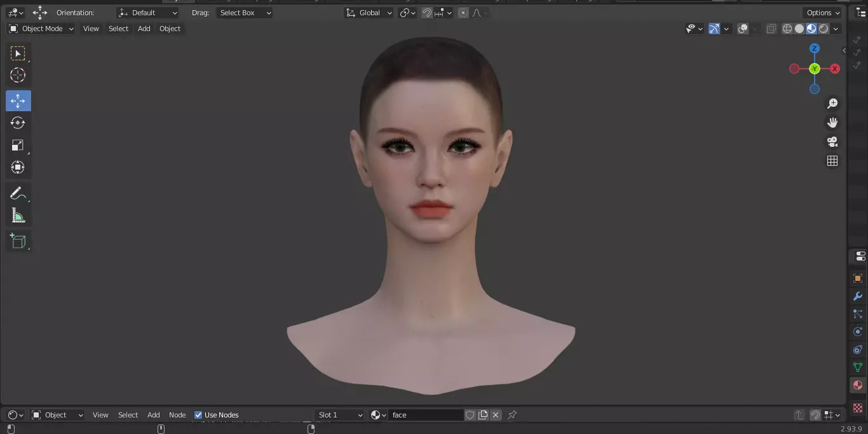868x434 pixels.
Task: Toggle node editor snap magnet
Action: click(815, 415)
